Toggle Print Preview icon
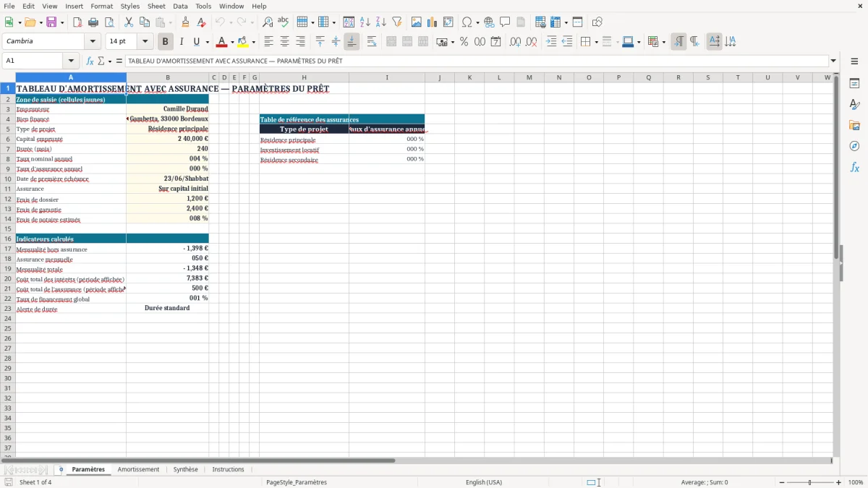Screen dimensions: 868x488 coord(109,22)
